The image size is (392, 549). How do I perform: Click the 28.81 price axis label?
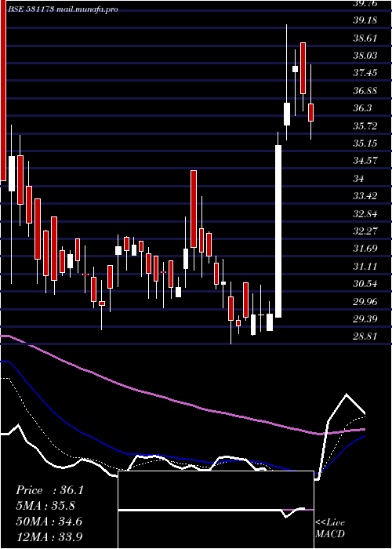point(365,336)
